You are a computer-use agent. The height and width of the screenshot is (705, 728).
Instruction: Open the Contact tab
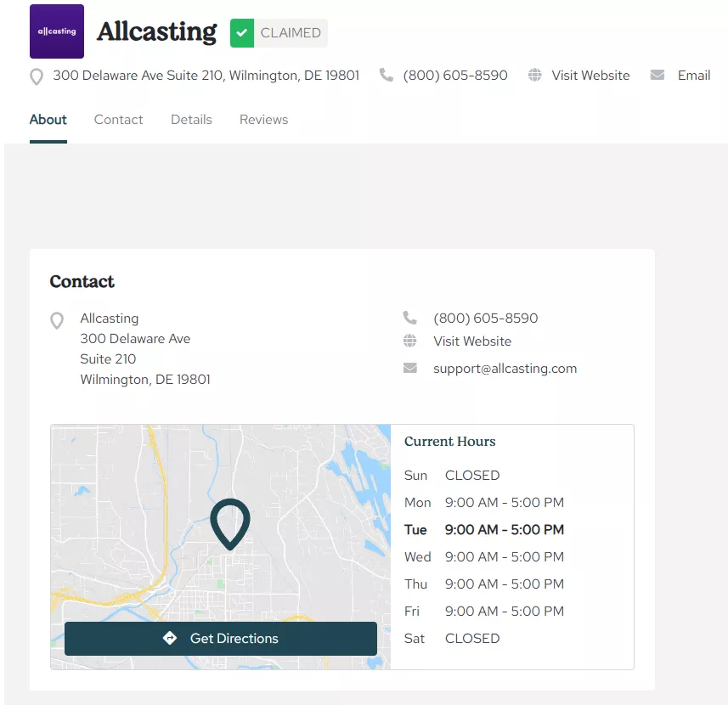click(118, 120)
